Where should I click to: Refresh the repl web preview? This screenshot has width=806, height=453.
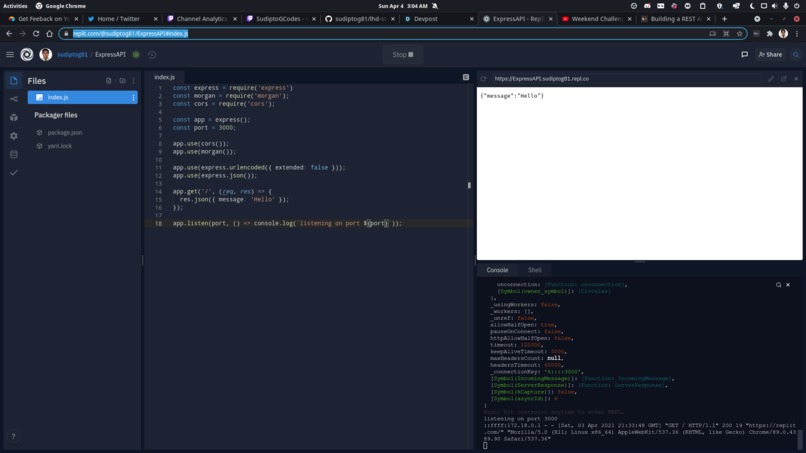point(483,79)
